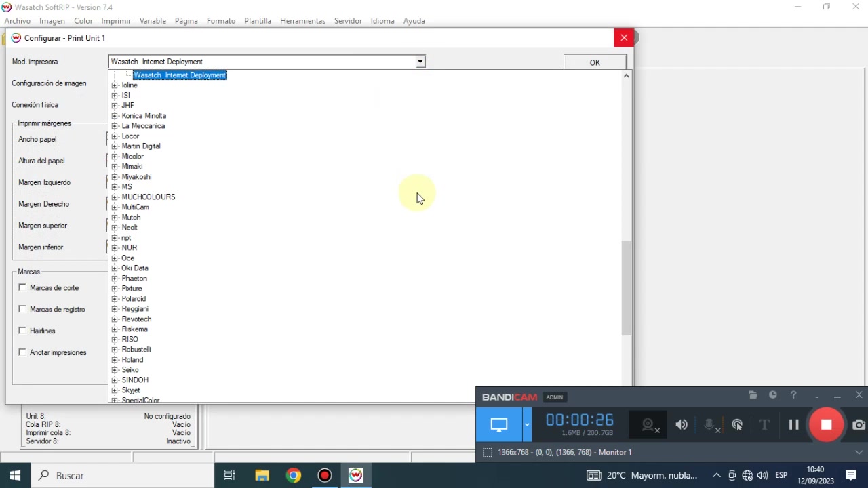The image size is (868, 488).
Task: Click the printer list vertical scrollbar thumb
Action: [626, 288]
